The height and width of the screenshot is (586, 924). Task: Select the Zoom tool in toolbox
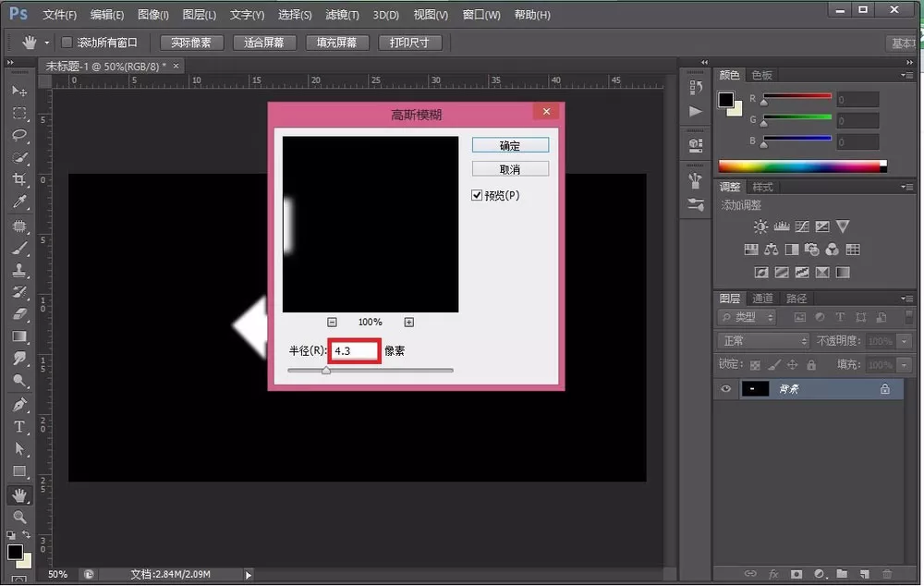(19, 517)
